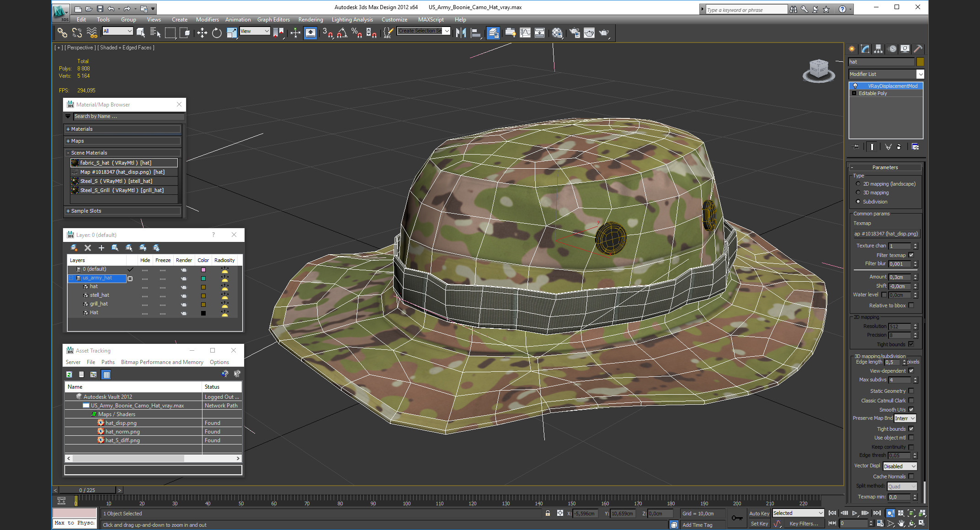
Task: Open the Graph Editors menu
Action: point(273,20)
